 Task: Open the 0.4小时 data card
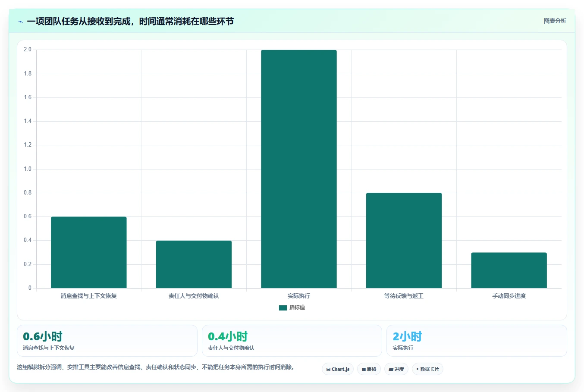(x=292, y=341)
